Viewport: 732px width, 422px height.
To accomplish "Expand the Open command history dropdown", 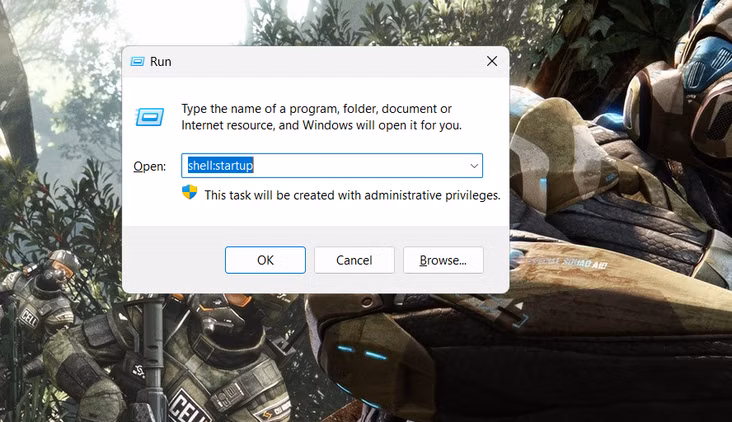I will [x=474, y=166].
